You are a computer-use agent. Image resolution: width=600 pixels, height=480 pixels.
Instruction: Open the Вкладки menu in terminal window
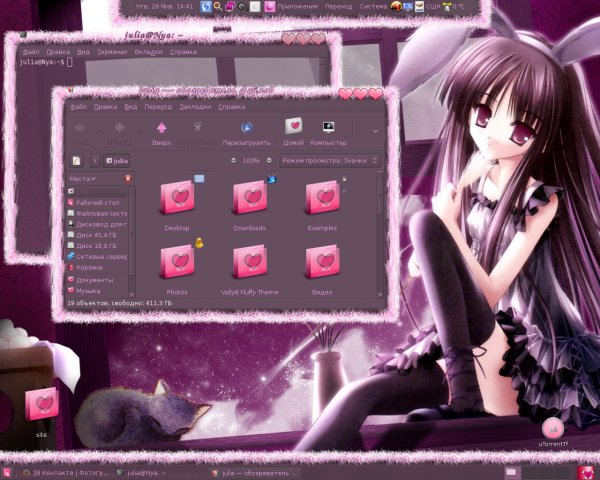tap(148, 52)
